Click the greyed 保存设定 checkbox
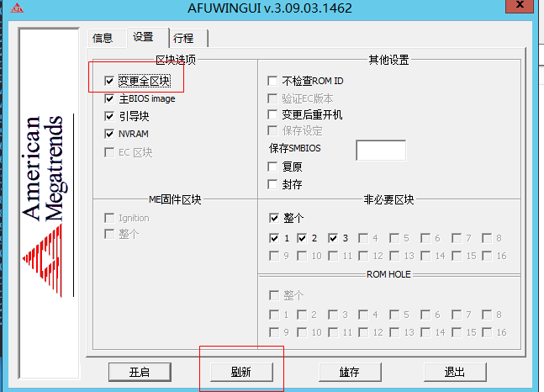 pyautogui.click(x=272, y=131)
